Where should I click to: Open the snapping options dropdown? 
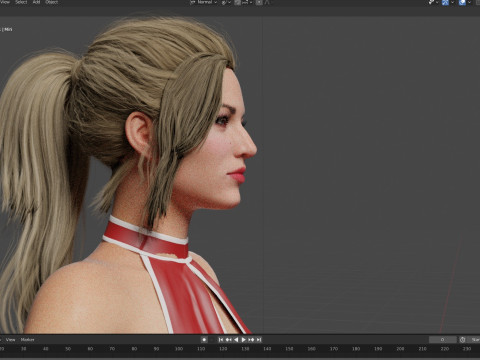click(247, 2)
